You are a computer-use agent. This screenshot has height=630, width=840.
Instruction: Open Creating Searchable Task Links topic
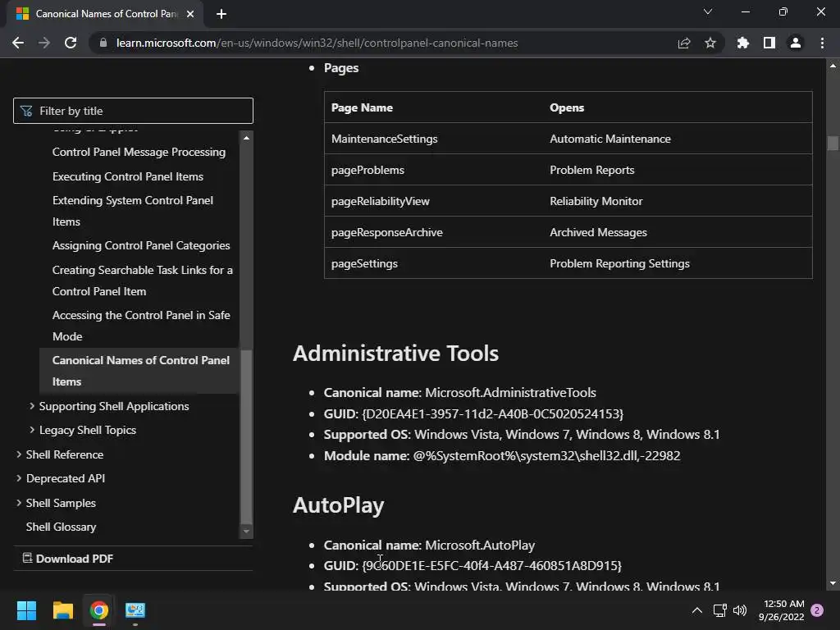point(143,281)
